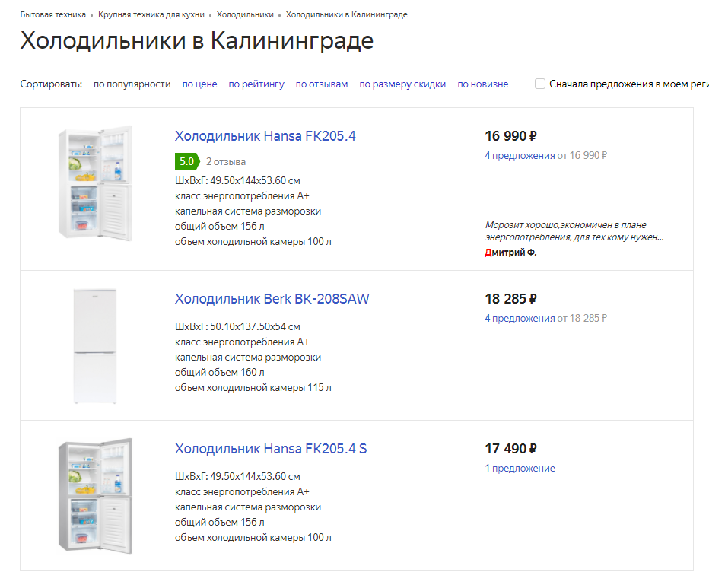709x588 pixels.
Task: Sort by rating
Action: (256, 84)
